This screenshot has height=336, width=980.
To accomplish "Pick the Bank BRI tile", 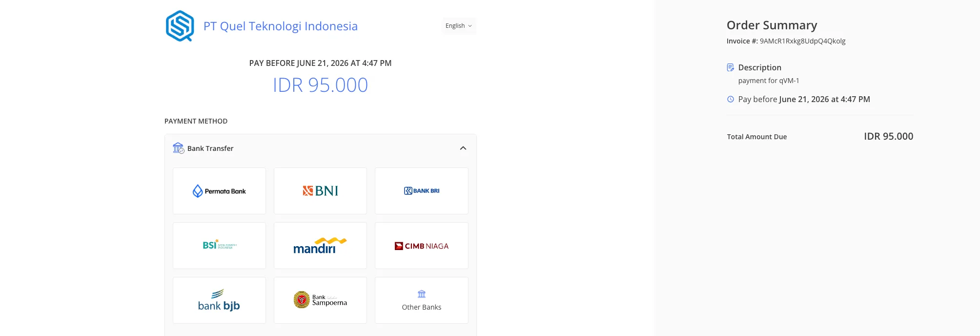I will [422, 191].
